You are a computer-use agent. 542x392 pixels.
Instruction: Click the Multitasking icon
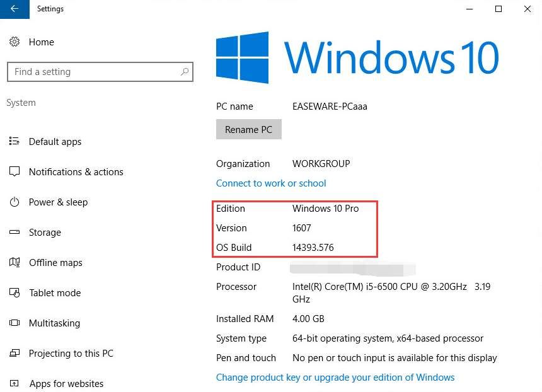click(14, 323)
